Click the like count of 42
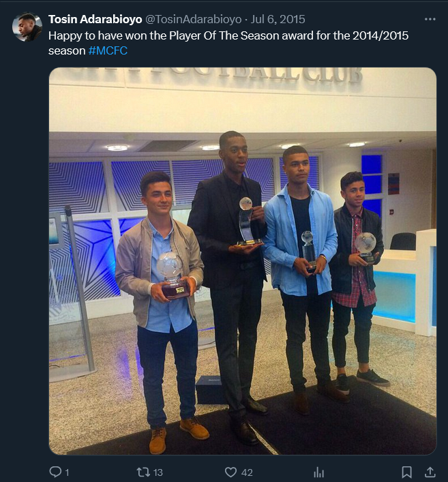The height and width of the screenshot is (482, 448). (247, 472)
